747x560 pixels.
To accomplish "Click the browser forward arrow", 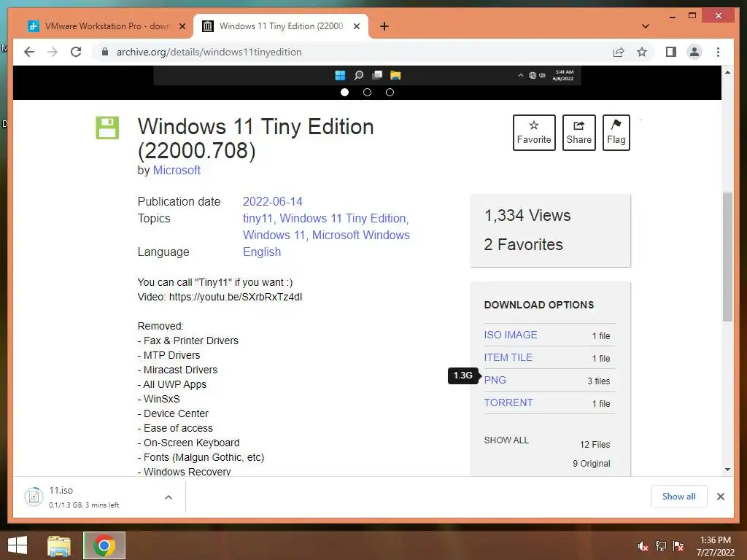I will point(53,52).
